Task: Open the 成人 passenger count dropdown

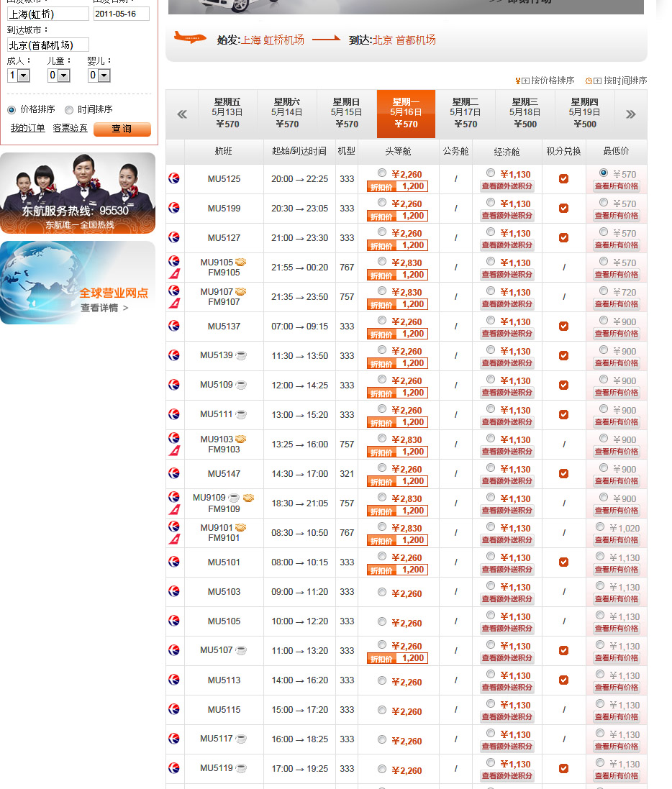Action: (23, 76)
